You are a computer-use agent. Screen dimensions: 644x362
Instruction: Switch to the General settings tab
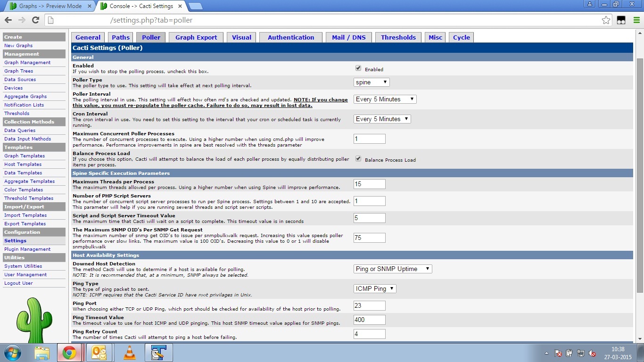pos(88,38)
